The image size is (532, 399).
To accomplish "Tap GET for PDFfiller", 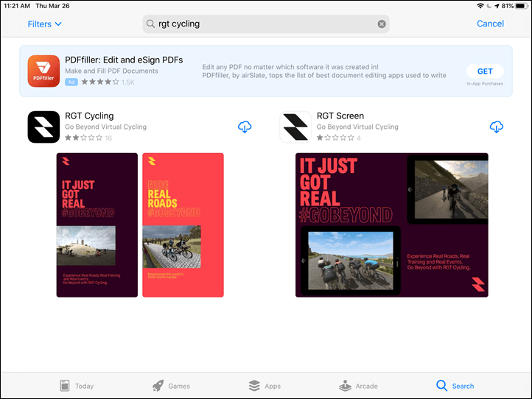I will [485, 71].
